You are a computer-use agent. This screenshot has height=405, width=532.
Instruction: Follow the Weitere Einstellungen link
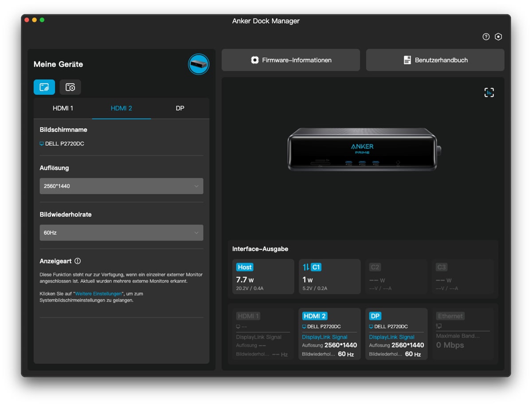[98, 294]
